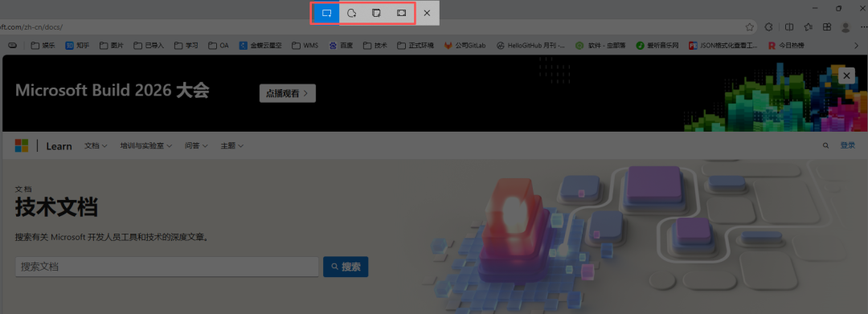
Task: Click the Microsoft Build 2026 大会 banner title
Action: [112, 90]
